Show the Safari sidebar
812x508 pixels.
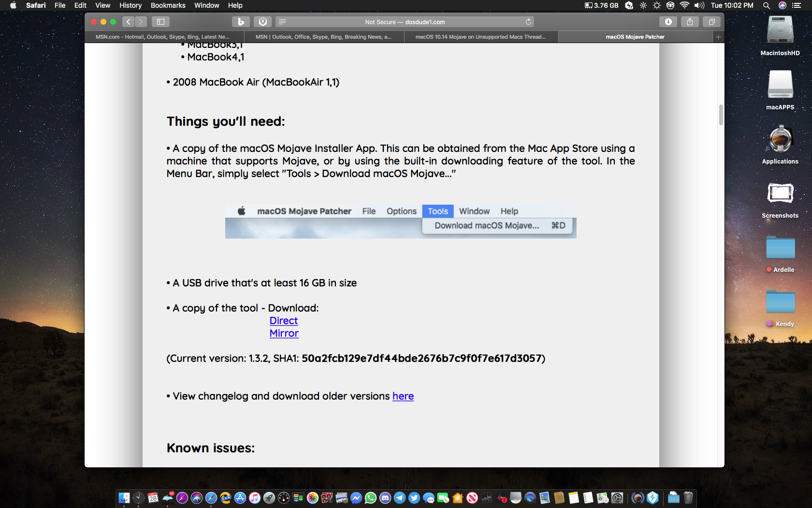[160, 22]
